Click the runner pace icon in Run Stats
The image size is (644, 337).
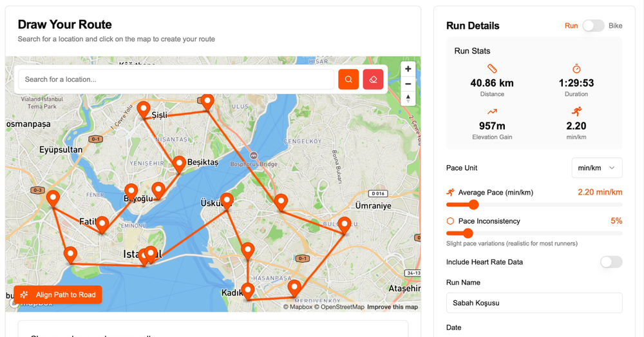click(x=576, y=111)
